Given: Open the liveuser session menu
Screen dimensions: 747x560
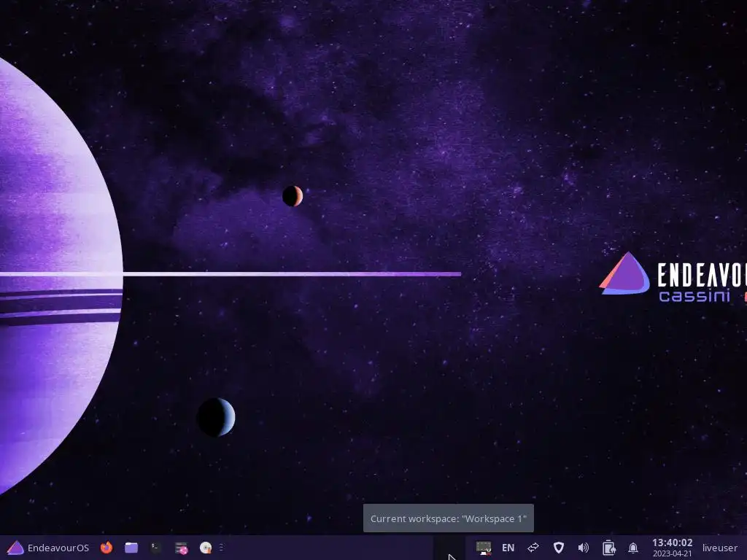Looking at the screenshot, I should click(x=719, y=548).
